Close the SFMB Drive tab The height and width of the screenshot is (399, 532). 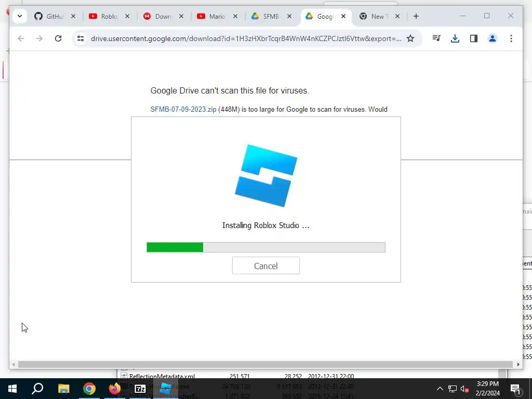click(x=289, y=16)
